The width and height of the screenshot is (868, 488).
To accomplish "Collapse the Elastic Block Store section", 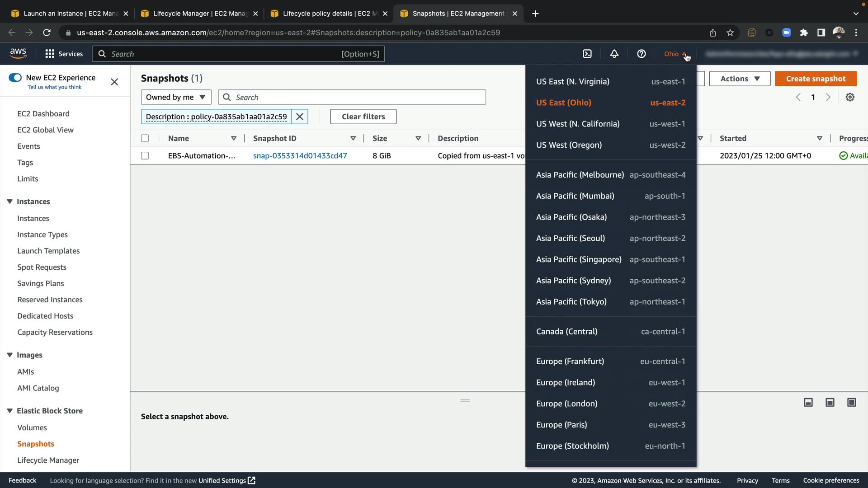I will [x=9, y=411].
